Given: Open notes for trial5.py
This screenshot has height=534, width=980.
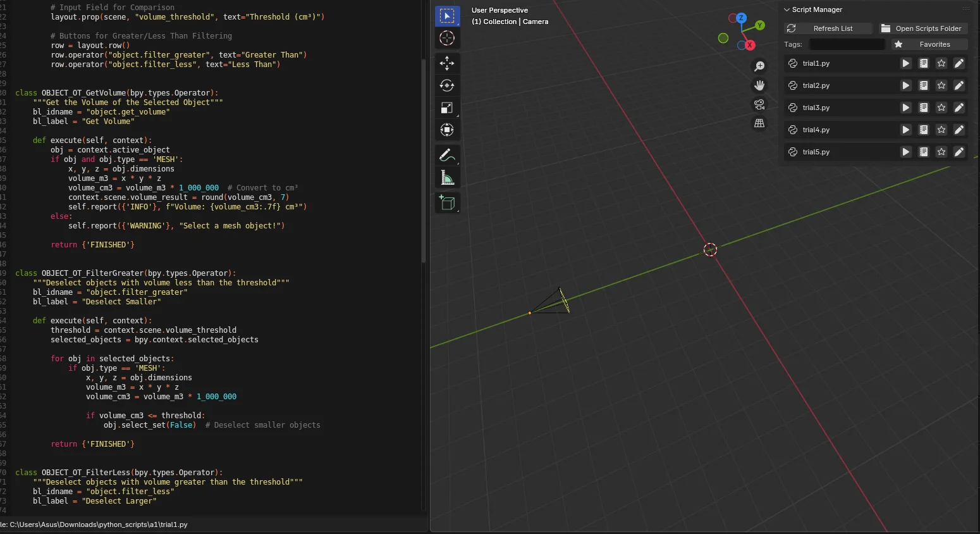Looking at the screenshot, I should (924, 152).
